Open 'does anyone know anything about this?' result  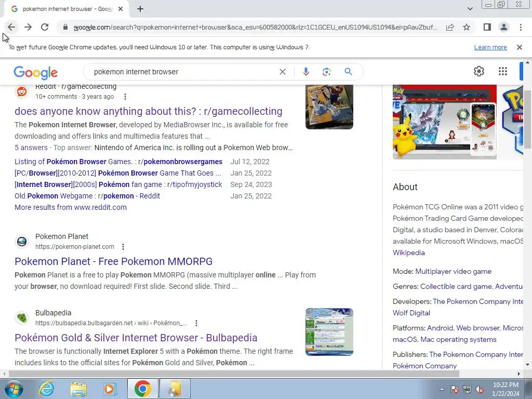[148, 111]
